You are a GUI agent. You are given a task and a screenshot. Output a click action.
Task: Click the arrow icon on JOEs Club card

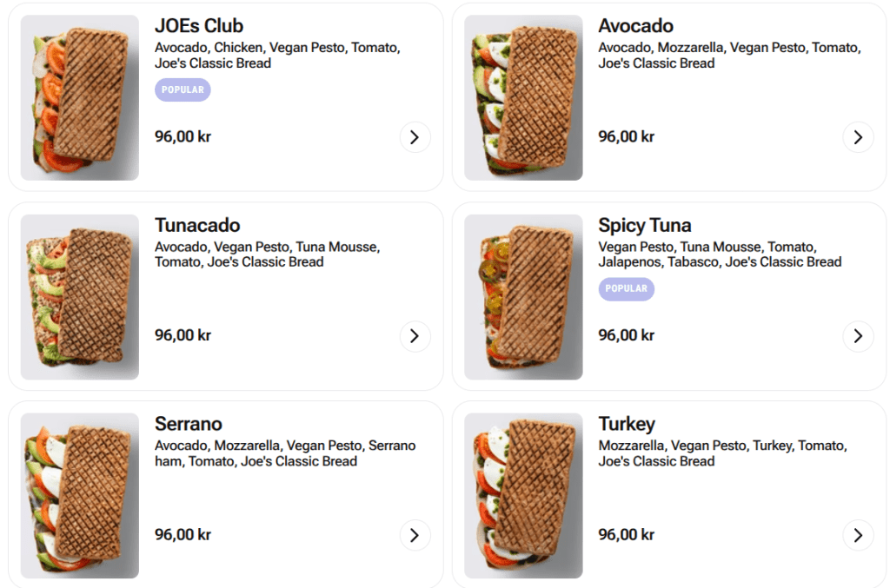pos(415,137)
